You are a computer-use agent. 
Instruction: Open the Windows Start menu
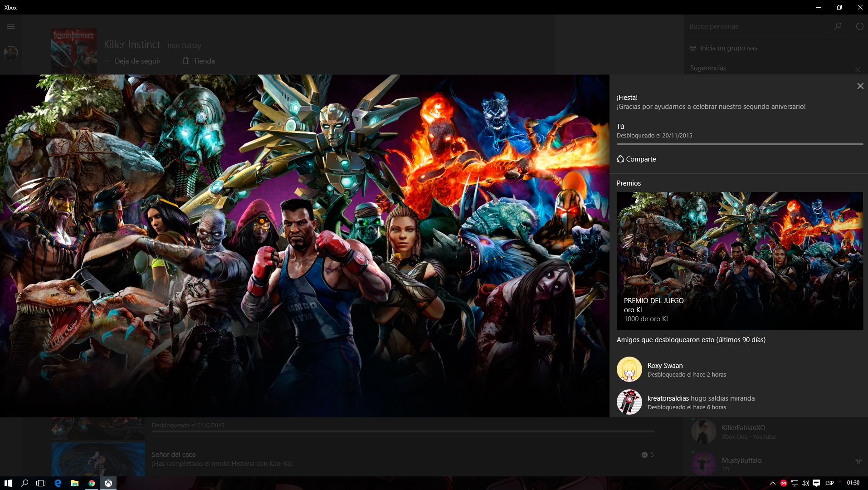point(8,483)
